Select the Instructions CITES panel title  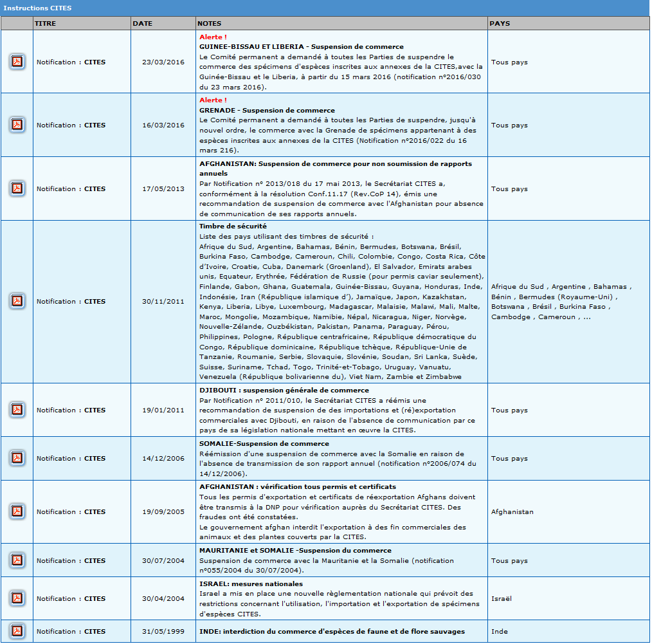coord(37,8)
